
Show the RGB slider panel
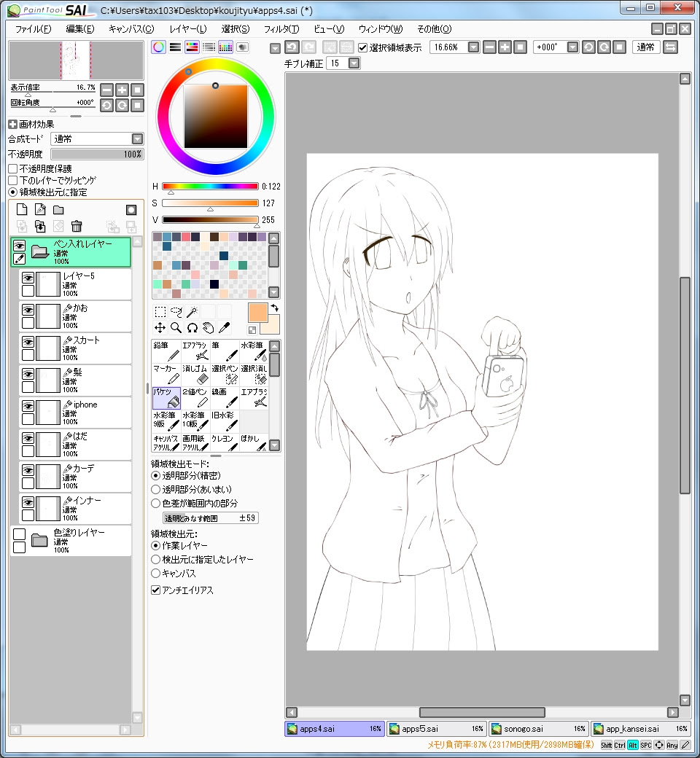pos(175,47)
